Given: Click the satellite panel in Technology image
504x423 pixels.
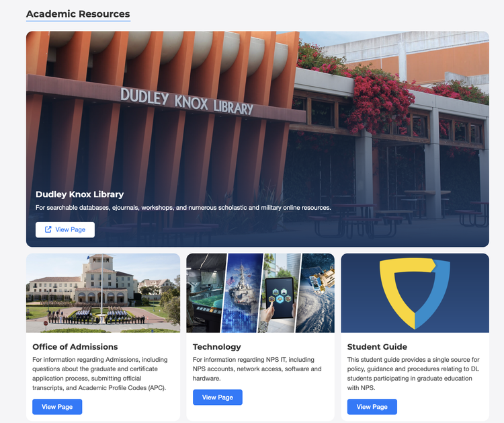Looking at the screenshot, I should (x=315, y=293).
